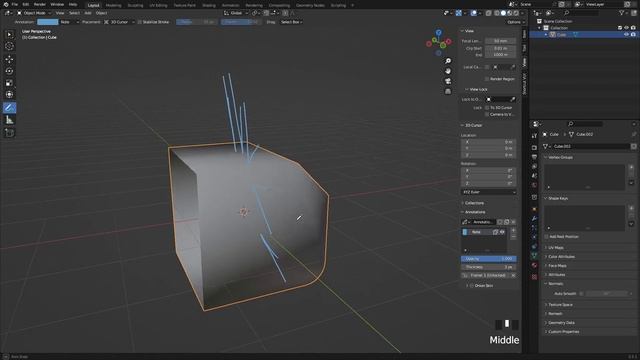Open the Render menu
Screen dimensions: 640x360
coord(40,4)
